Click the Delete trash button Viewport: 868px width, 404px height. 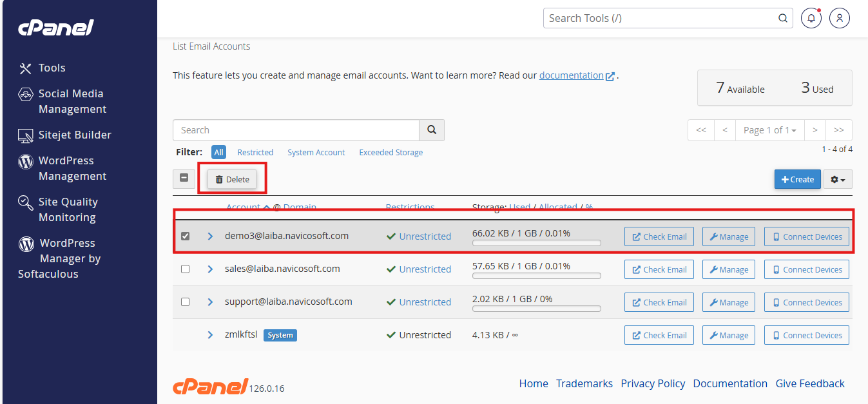[x=232, y=180]
